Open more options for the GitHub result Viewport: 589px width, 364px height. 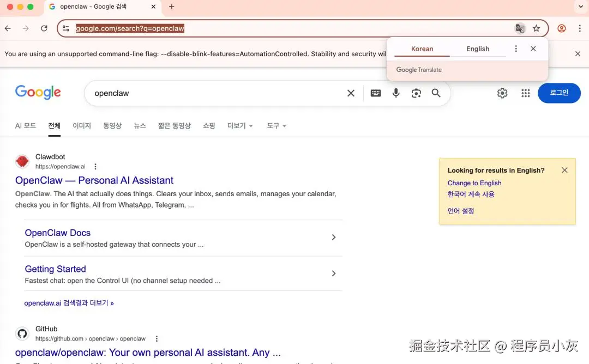point(157,338)
